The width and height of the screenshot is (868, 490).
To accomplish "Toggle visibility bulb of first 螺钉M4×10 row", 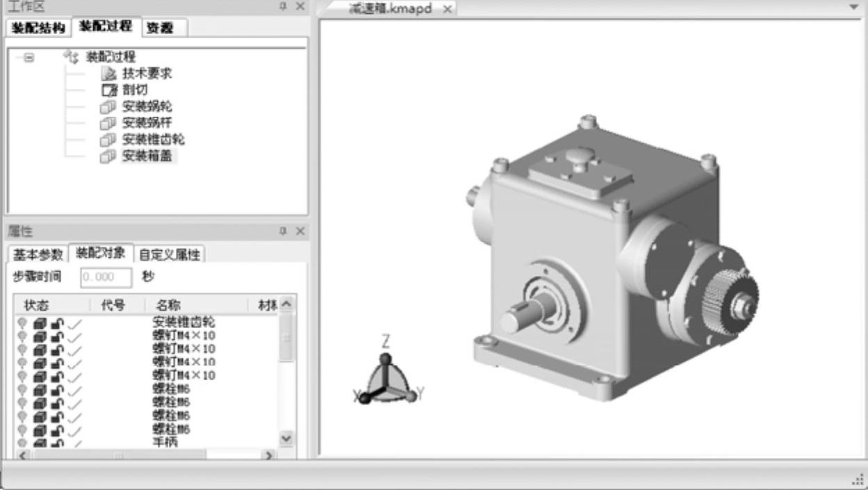I will coord(22,336).
